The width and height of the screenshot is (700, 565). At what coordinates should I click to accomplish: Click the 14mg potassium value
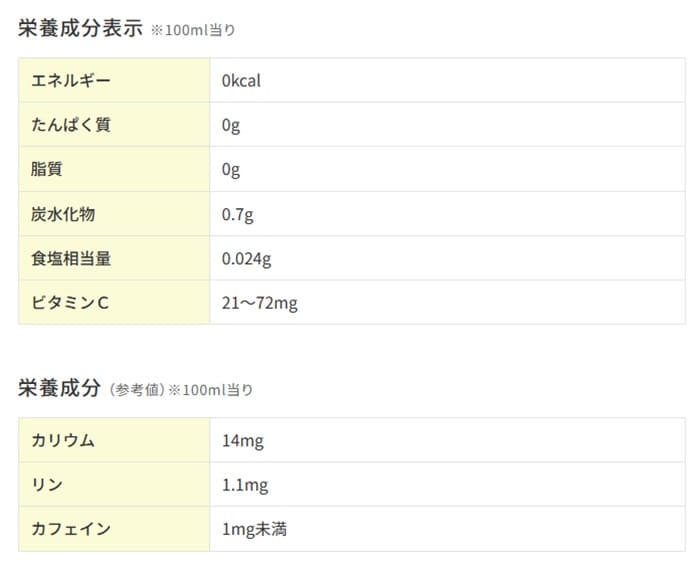point(242,440)
